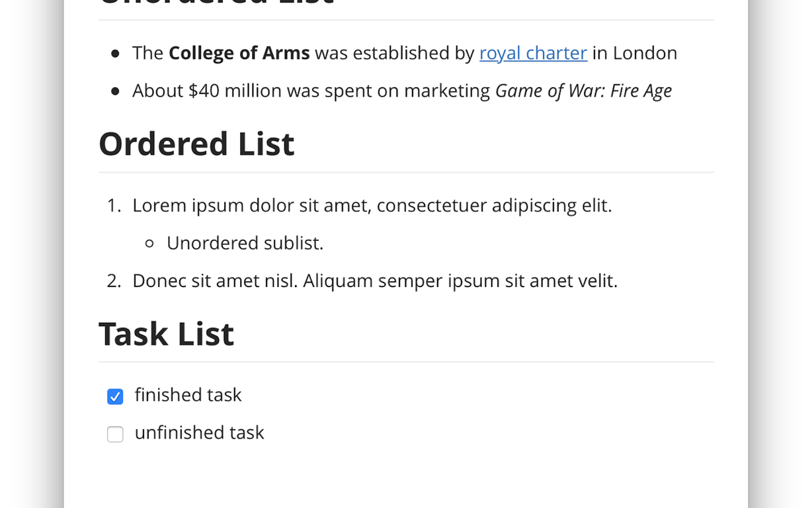Image resolution: width=812 pixels, height=508 pixels.
Task: Click the "Ordered List" heading
Action: coord(196,144)
